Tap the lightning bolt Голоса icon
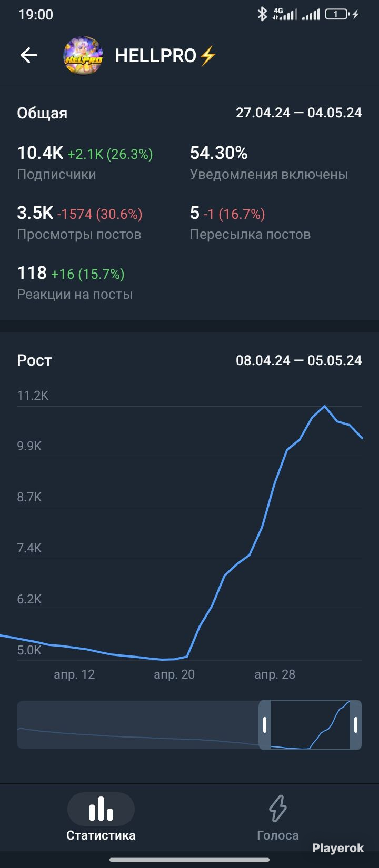 [278, 809]
